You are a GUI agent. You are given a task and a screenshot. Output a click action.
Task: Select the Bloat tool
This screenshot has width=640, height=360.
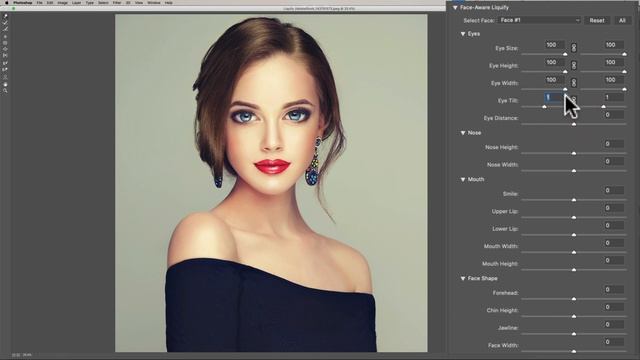(5, 49)
